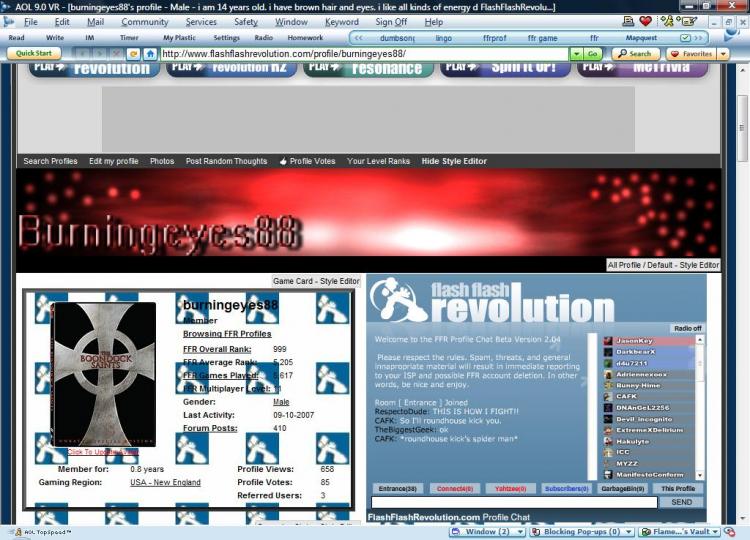750x540 pixels.
Task: Expand the Flame's Vault dropdown
Action: coord(715,532)
